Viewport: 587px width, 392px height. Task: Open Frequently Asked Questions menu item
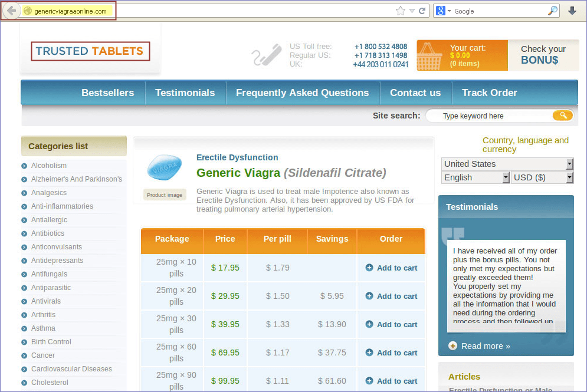[x=302, y=93]
